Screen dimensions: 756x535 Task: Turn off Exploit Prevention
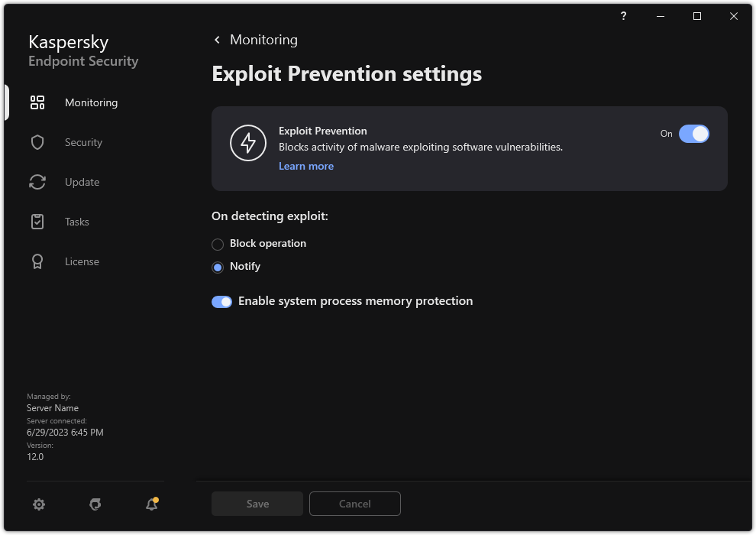694,134
